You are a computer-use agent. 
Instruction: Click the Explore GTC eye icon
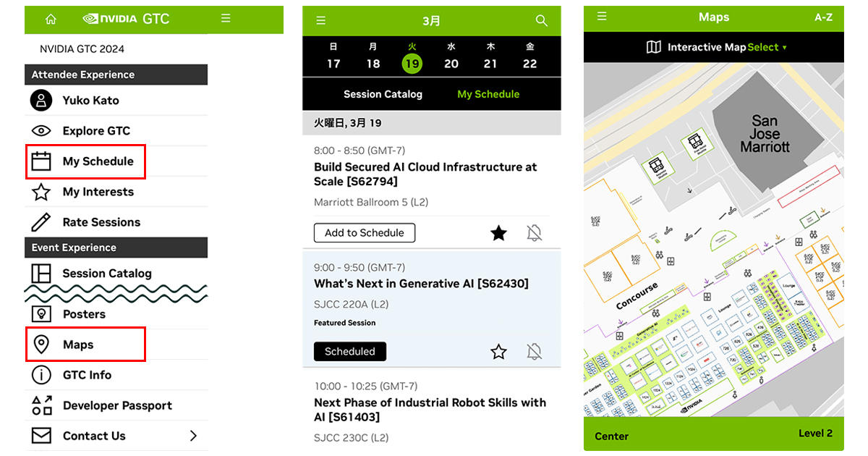(41, 131)
